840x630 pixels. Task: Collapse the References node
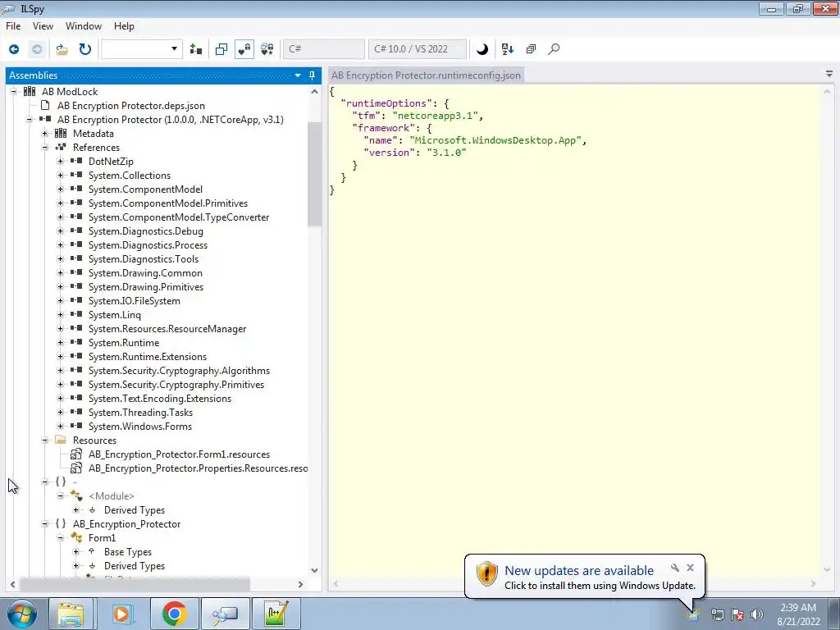click(x=44, y=148)
